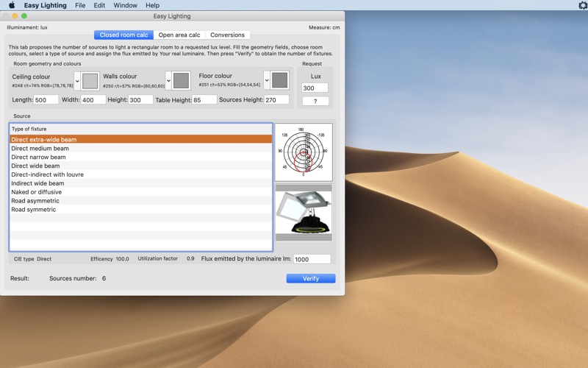Open the File menu

pyautogui.click(x=80, y=5)
